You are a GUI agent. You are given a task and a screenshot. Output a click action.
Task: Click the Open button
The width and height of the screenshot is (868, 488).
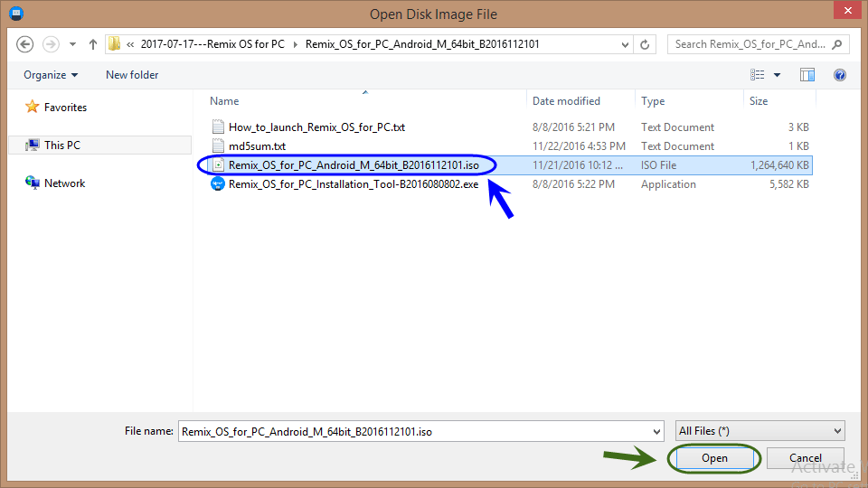coord(714,458)
